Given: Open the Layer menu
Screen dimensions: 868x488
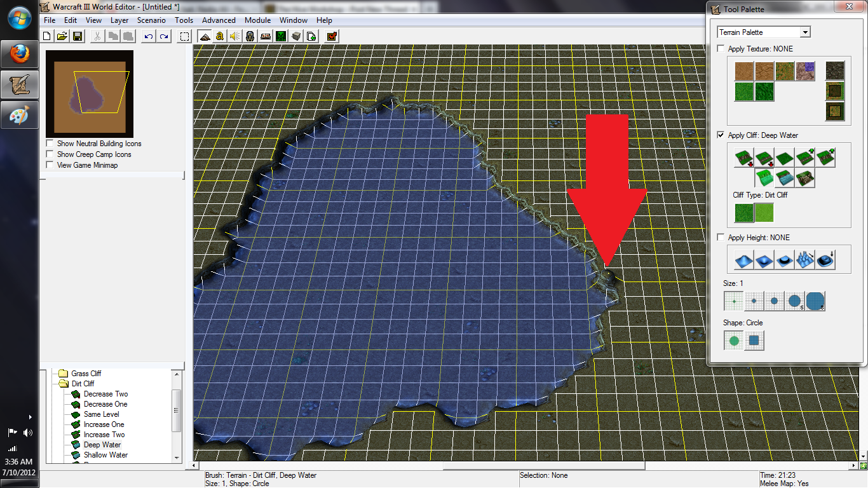Looking at the screenshot, I should click(119, 20).
